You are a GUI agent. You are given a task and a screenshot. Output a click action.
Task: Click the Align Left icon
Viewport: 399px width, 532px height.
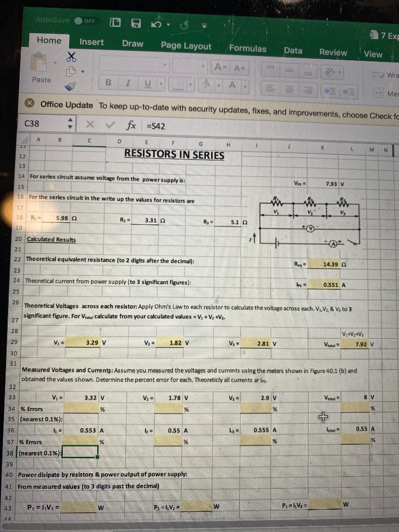pos(271,88)
